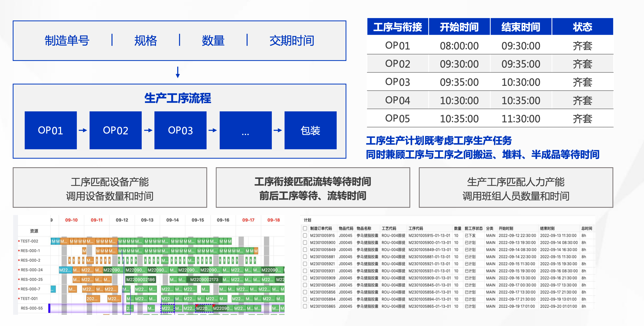
Task: Select the 09-17 date header in Gantt
Action: click(248, 220)
